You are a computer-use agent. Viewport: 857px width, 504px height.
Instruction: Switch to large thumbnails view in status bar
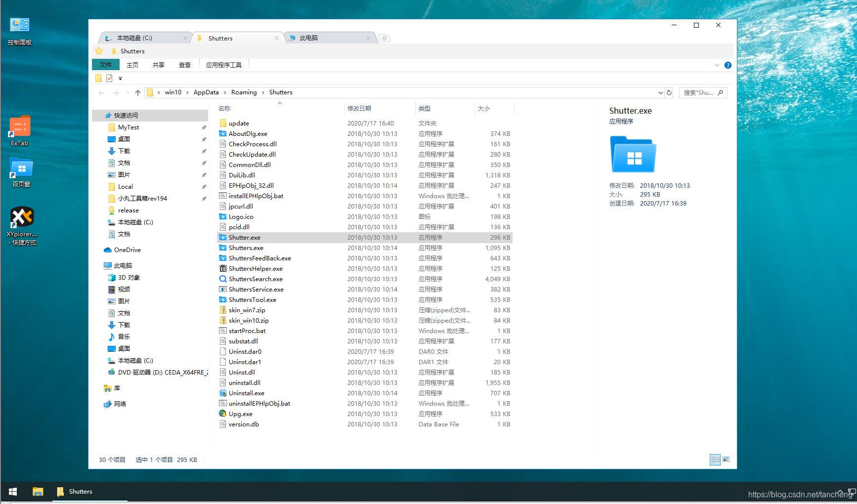[726, 460]
